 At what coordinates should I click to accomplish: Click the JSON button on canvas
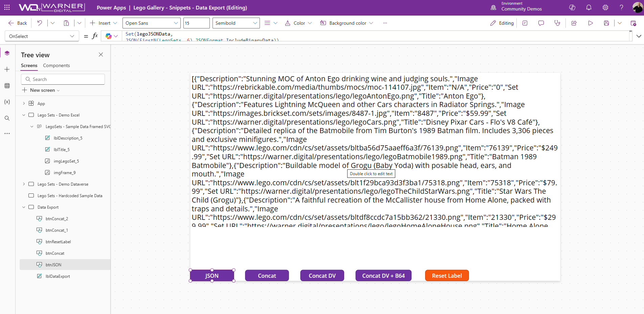pos(212,276)
